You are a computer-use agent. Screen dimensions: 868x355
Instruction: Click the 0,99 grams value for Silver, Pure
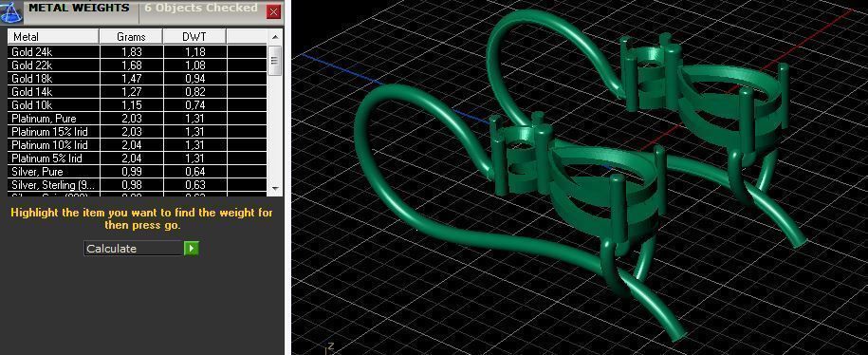point(132,171)
